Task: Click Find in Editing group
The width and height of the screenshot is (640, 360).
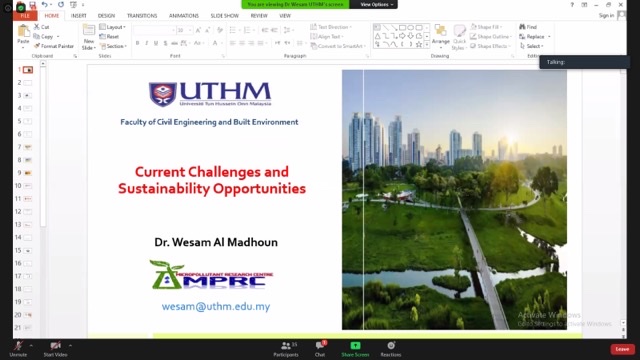Action: click(x=528, y=27)
